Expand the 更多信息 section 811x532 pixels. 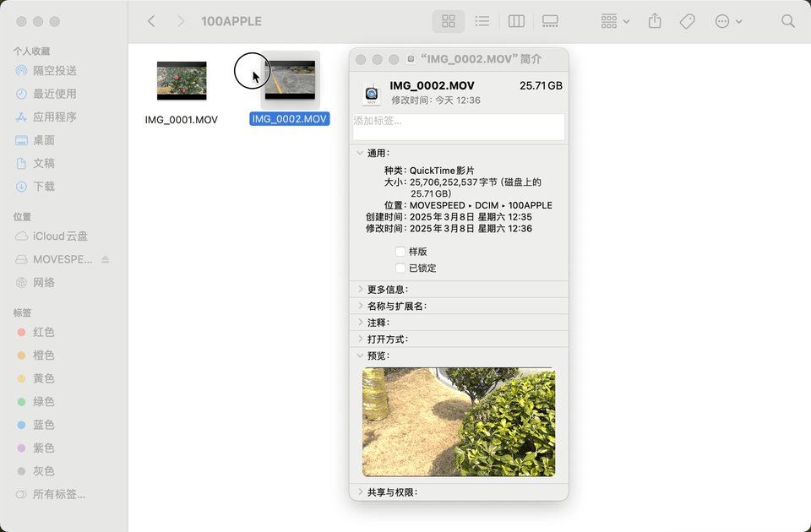pyautogui.click(x=361, y=290)
